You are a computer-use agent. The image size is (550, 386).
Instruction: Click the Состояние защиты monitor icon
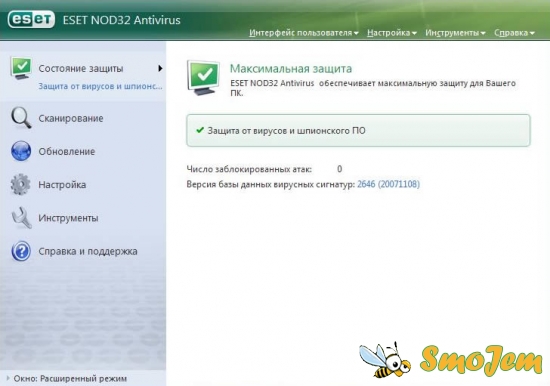(21, 68)
